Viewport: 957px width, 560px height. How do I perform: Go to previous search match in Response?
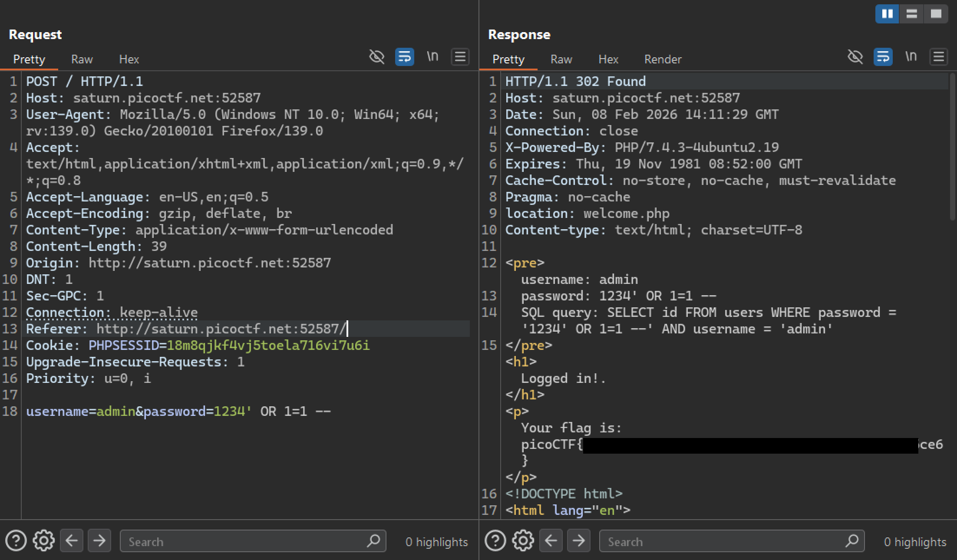(x=551, y=540)
